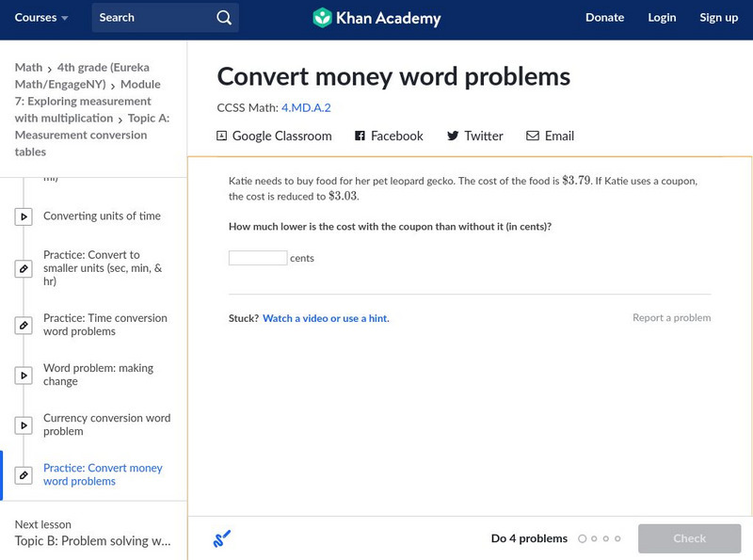Click play icon beside Currency conversion word problem
Viewport: 753px width, 560px height.
[x=24, y=425]
